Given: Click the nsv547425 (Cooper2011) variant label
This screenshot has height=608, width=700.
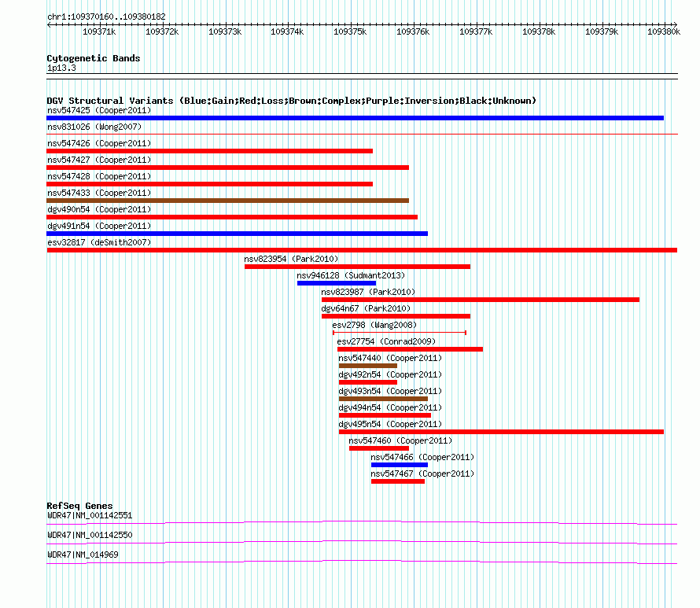Looking at the screenshot, I should point(99,110).
